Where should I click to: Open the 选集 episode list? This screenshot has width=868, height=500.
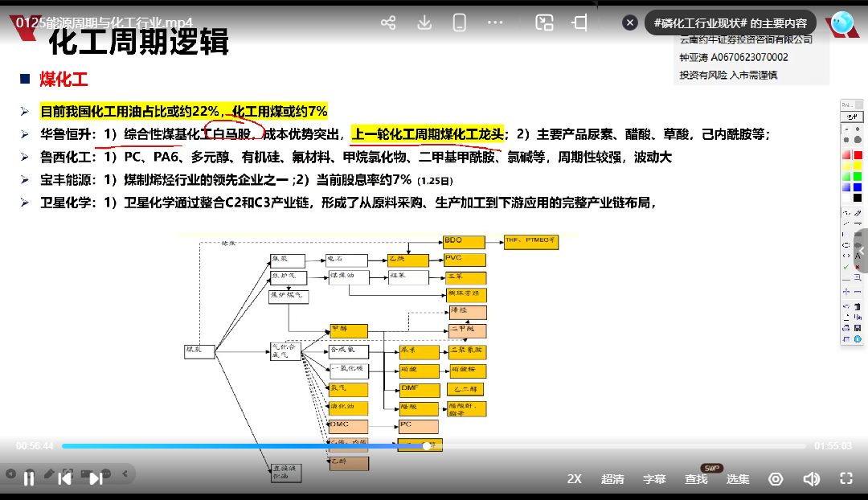click(x=737, y=479)
